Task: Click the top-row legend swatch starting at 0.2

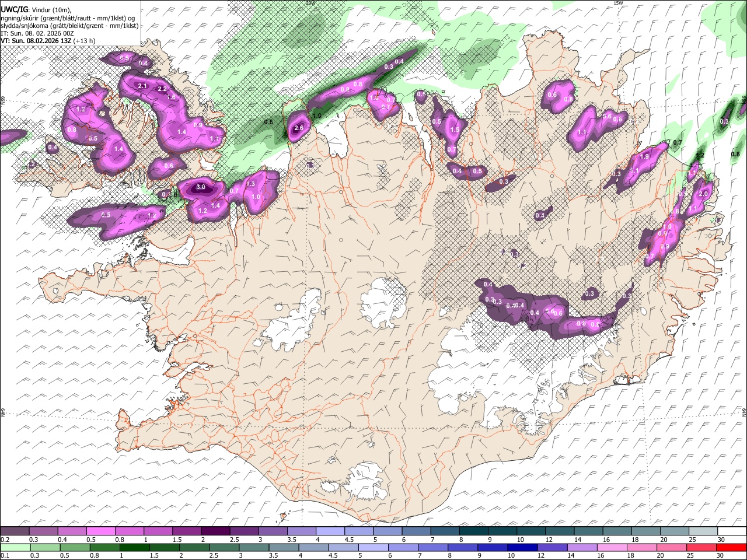Action: [x=15, y=531]
